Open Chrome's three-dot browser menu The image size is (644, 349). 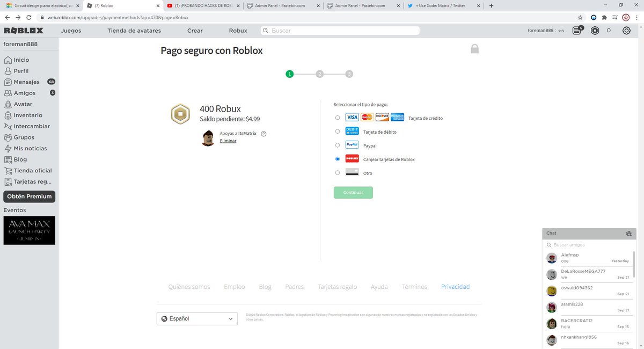pyautogui.click(x=638, y=17)
